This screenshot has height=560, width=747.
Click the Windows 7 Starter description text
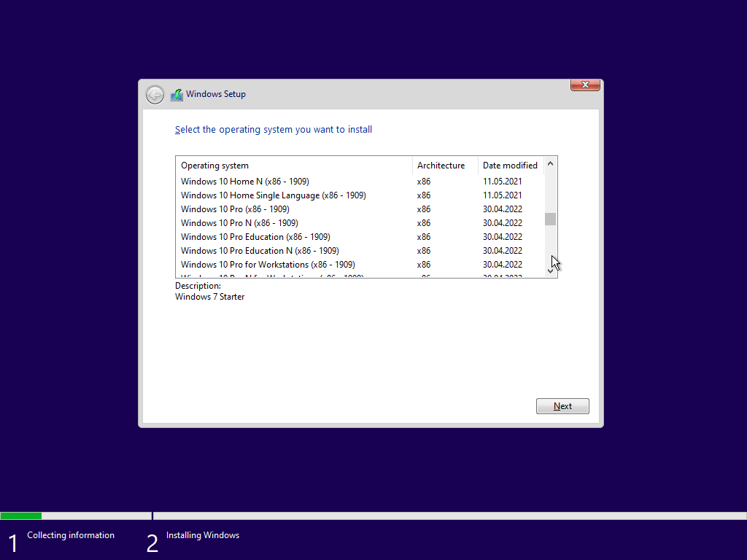pos(209,297)
